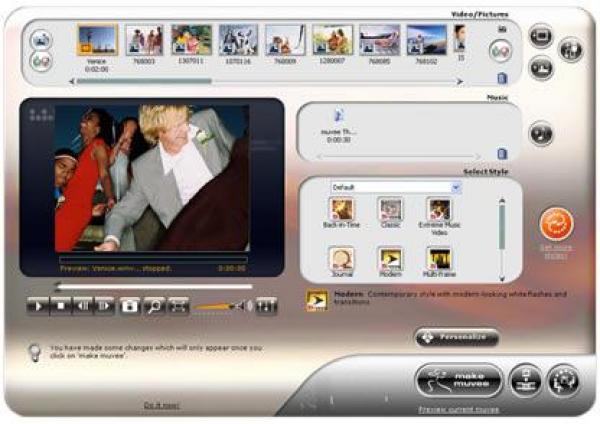Click the camera snapshot icon

129,306
